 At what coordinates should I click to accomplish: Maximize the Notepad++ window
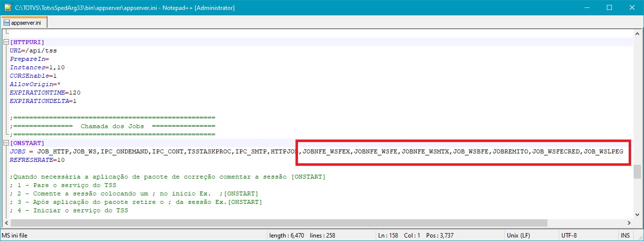[x=609, y=7]
